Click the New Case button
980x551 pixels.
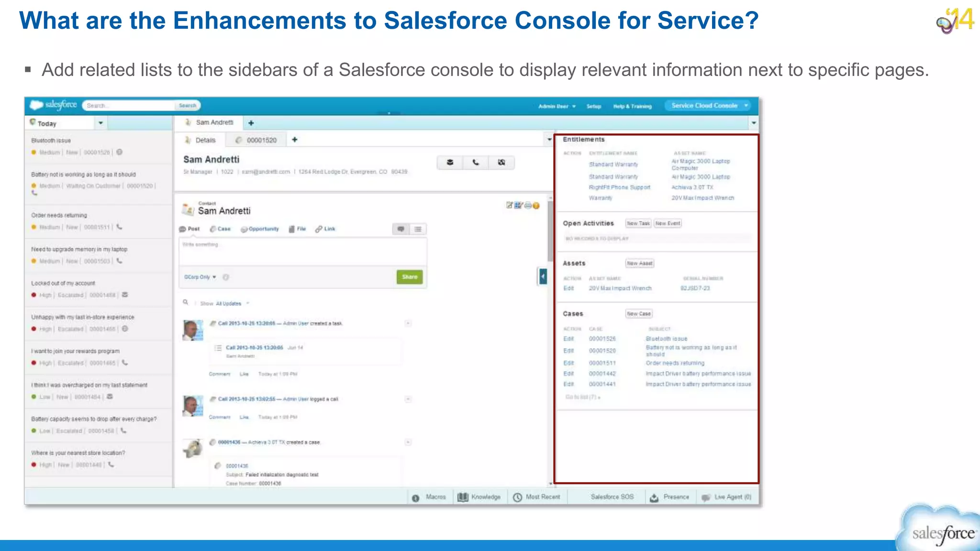(639, 314)
